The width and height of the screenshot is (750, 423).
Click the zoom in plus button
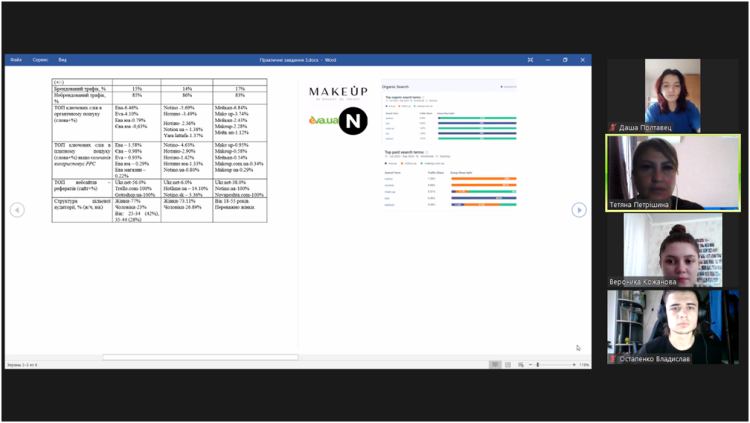pos(574,365)
